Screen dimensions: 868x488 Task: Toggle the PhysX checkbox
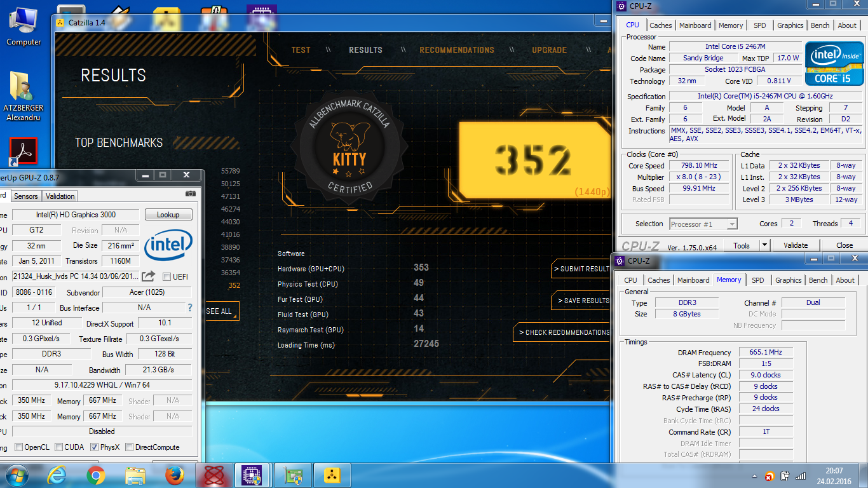94,447
